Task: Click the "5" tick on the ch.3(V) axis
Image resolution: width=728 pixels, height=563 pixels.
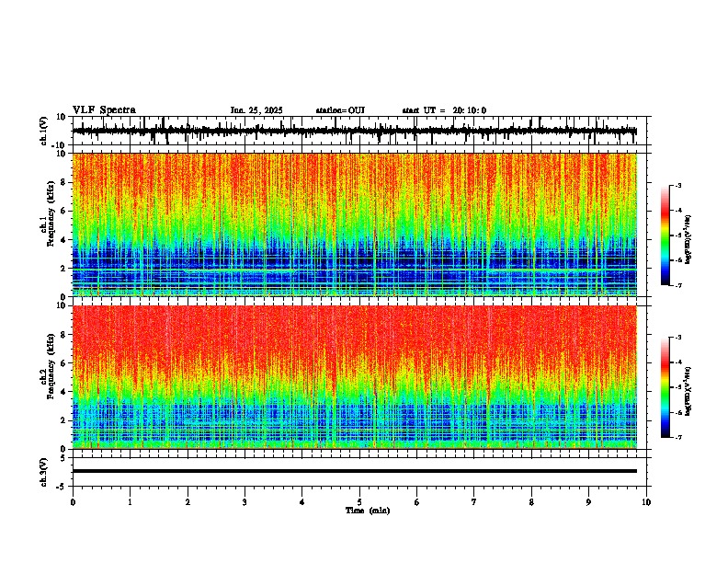Action: tap(64, 458)
